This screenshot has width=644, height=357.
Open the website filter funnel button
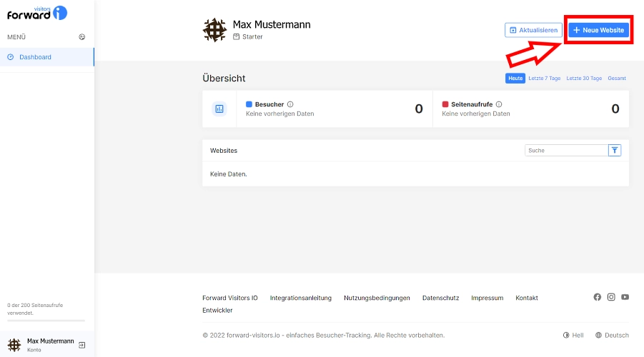(615, 151)
